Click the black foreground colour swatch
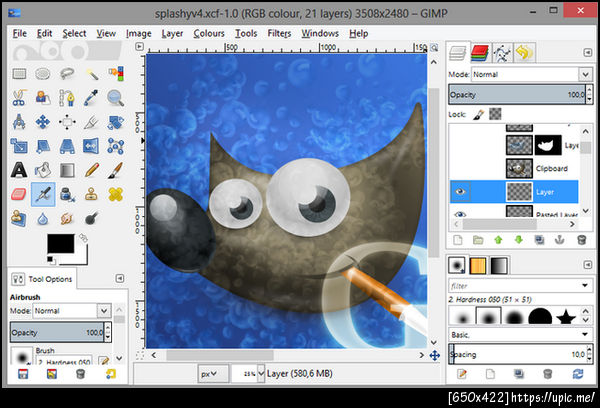The image size is (600, 408). [60, 244]
